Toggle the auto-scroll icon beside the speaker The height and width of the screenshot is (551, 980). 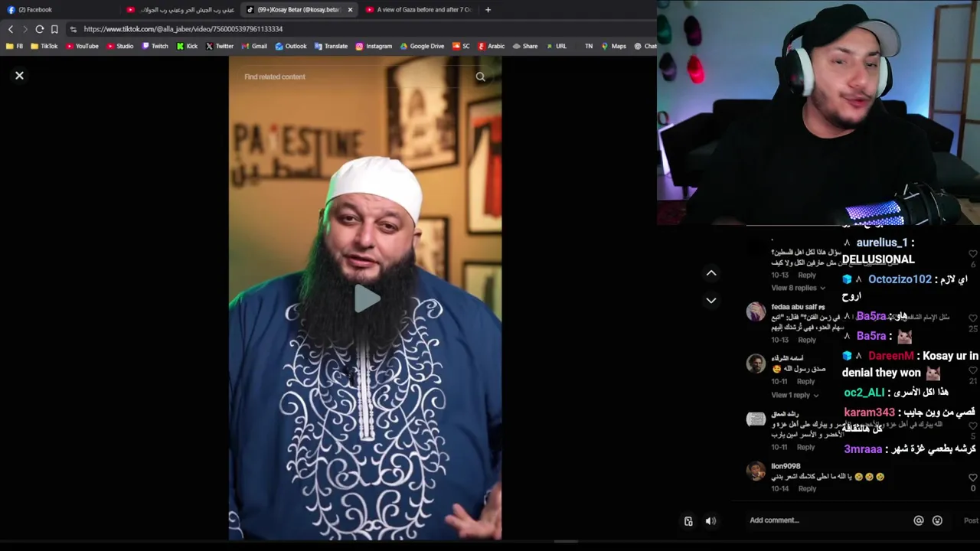coord(688,521)
